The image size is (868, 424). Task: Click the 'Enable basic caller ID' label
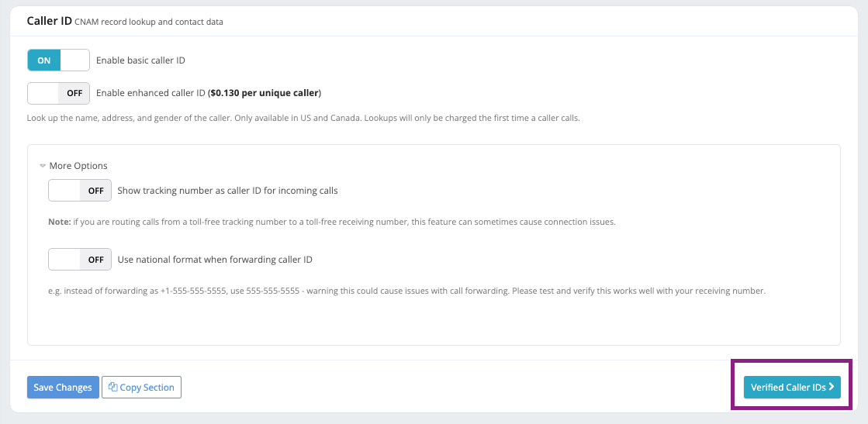pyautogui.click(x=140, y=60)
